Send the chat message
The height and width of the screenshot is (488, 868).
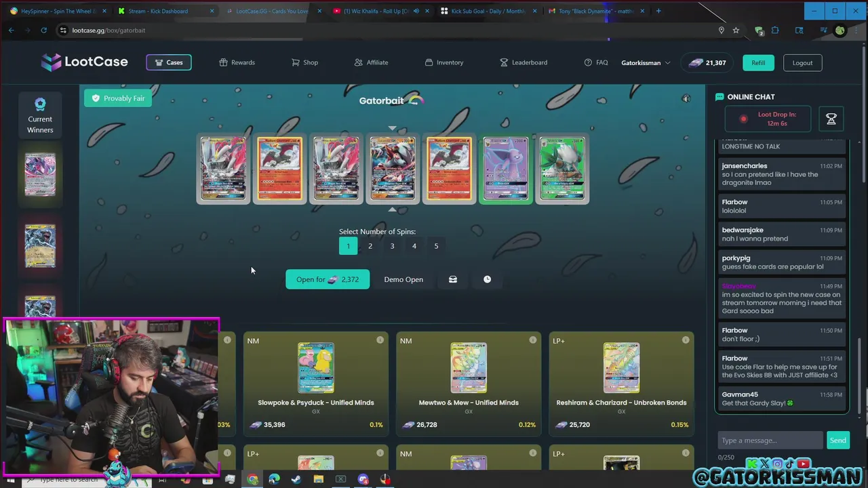click(x=838, y=441)
